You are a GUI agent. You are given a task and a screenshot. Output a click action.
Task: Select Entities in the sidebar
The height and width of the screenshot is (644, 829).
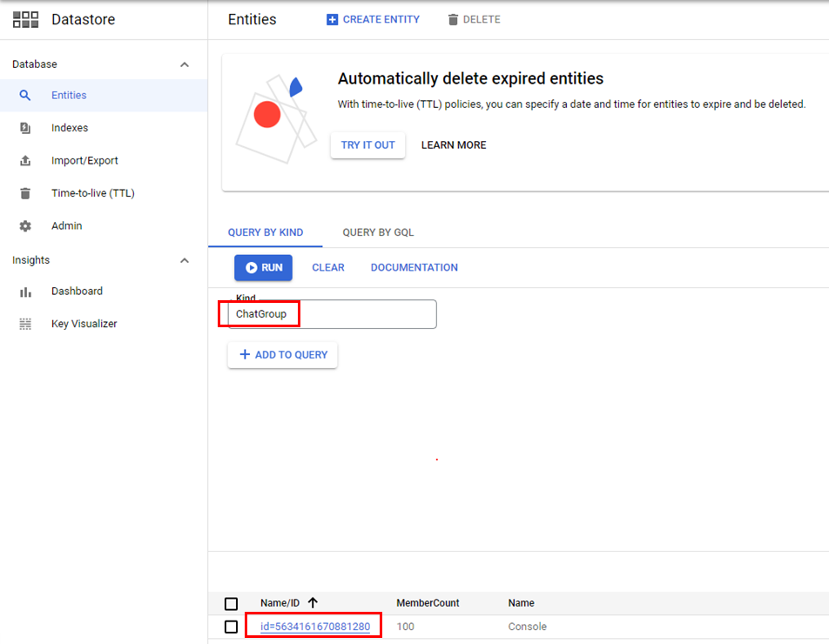coord(67,95)
